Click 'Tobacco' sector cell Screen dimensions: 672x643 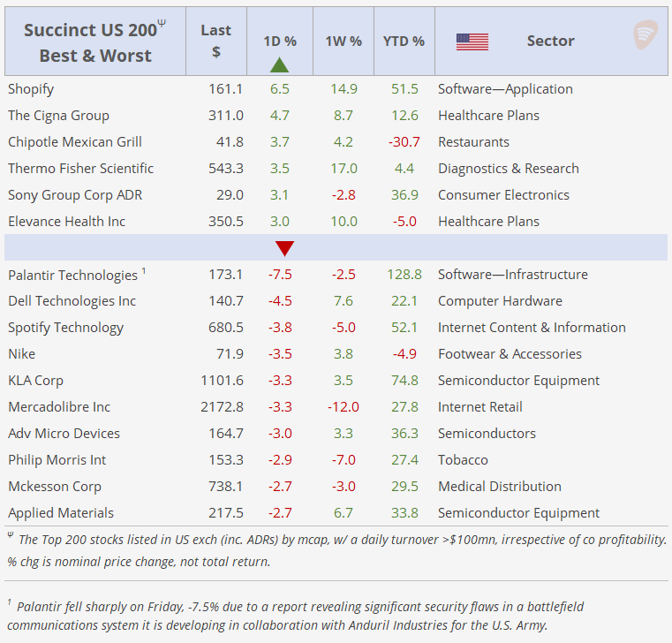[x=463, y=460]
